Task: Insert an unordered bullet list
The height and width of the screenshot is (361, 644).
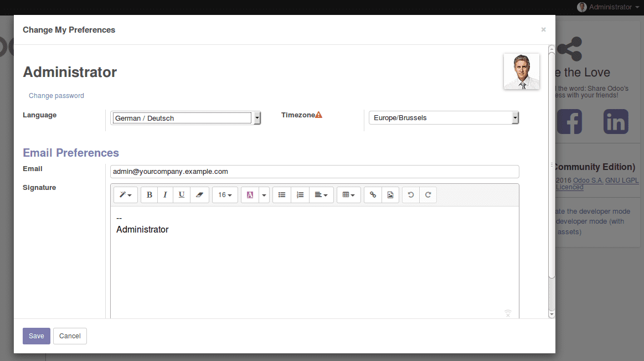Action: coord(282,195)
